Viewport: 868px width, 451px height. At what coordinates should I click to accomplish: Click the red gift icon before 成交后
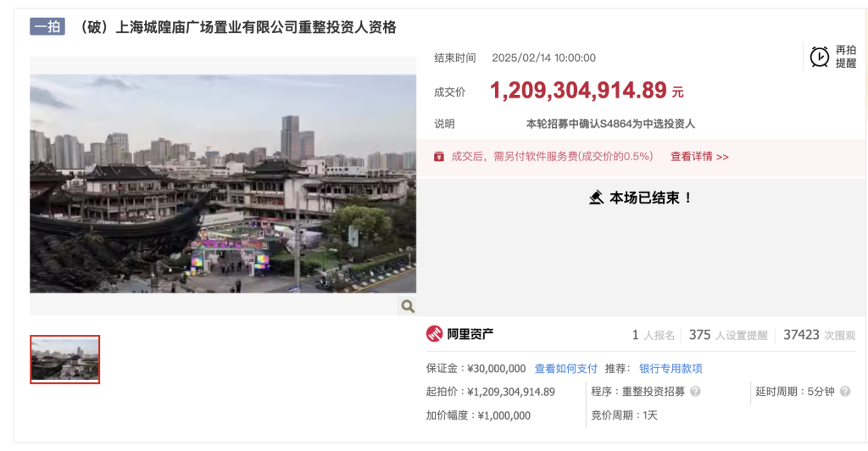pos(439,157)
